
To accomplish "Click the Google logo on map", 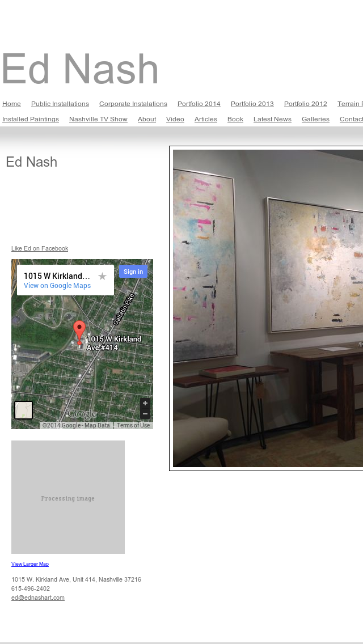I will pos(82,414).
